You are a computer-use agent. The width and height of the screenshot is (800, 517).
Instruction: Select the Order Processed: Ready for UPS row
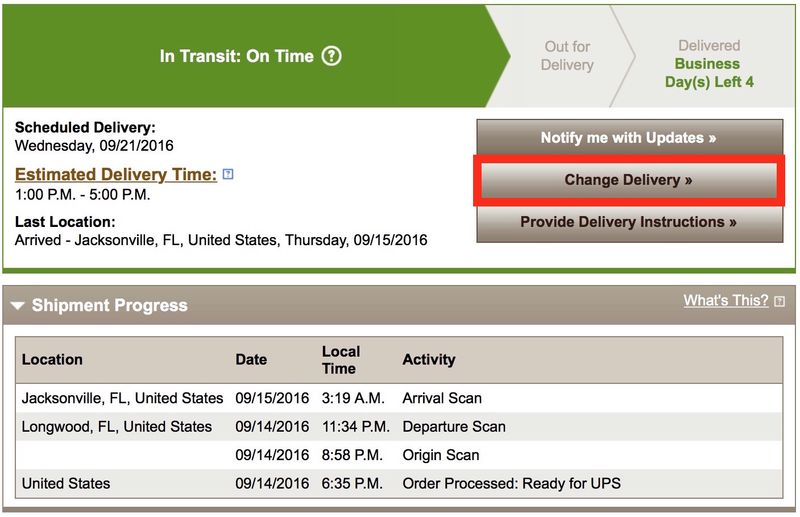399,483
